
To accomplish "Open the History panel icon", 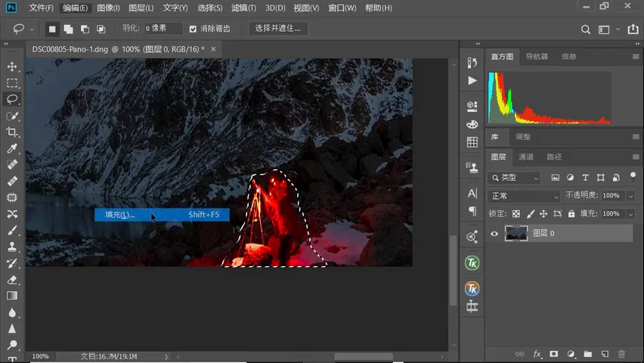I will 472,63.
